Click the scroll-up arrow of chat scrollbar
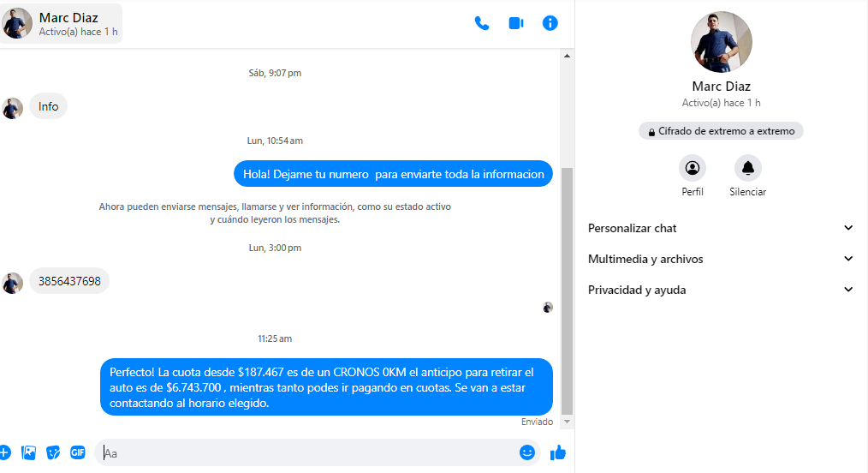Image resolution: width=868 pixels, height=473 pixels. coord(566,56)
